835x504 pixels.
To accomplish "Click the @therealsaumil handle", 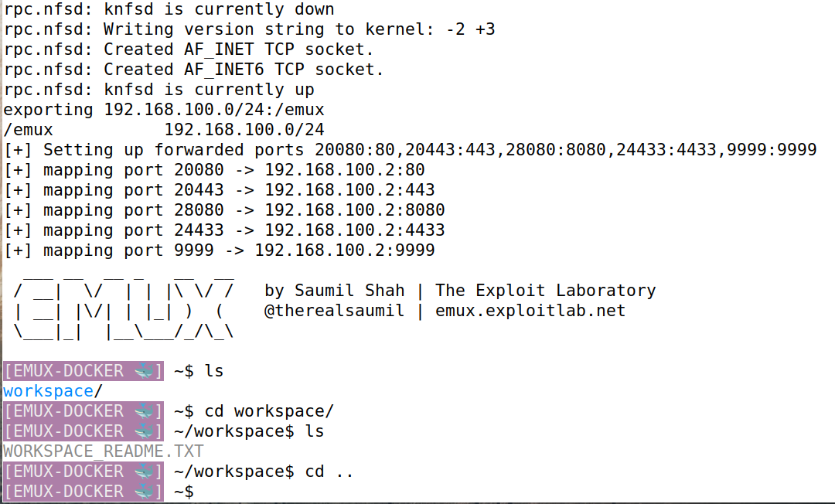I will [x=334, y=310].
